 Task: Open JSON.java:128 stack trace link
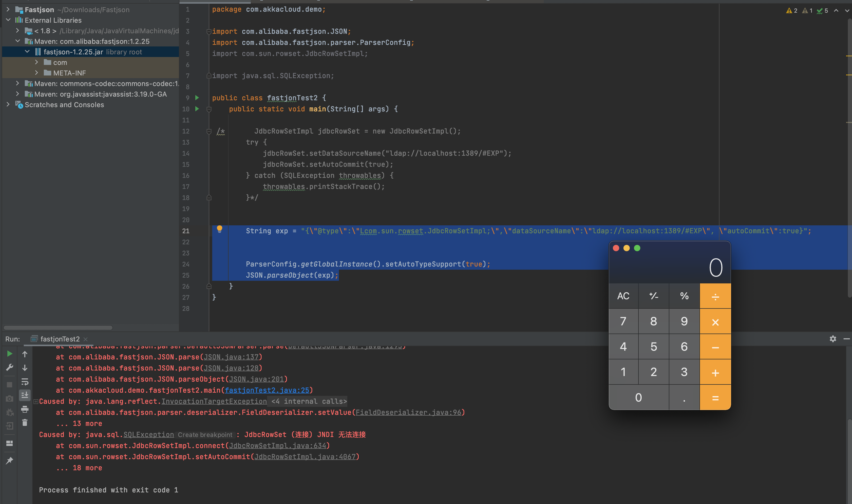pyautogui.click(x=231, y=368)
